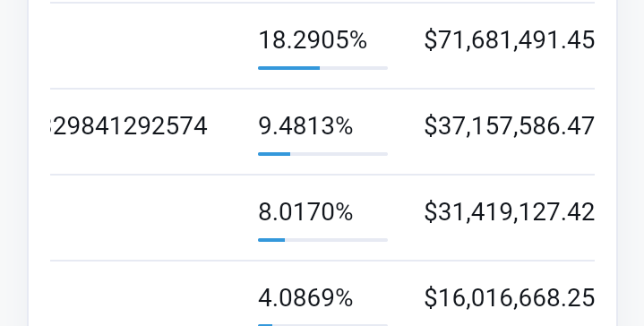Click gray unfilled part of 8.0170% bar

(x=337, y=240)
